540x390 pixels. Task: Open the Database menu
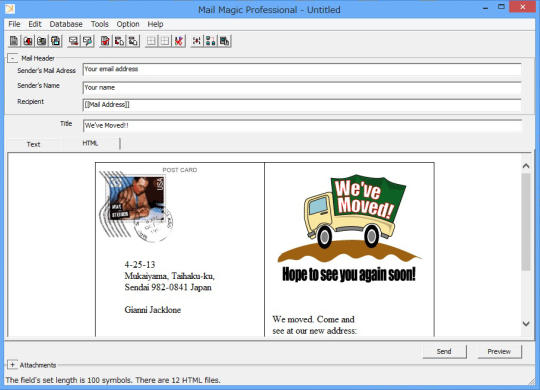pyautogui.click(x=66, y=24)
